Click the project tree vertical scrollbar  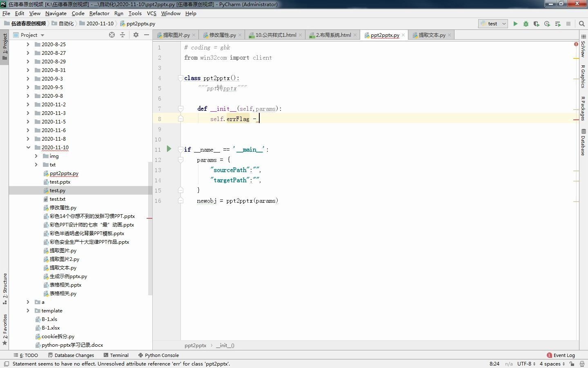pyautogui.click(x=150, y=228)
